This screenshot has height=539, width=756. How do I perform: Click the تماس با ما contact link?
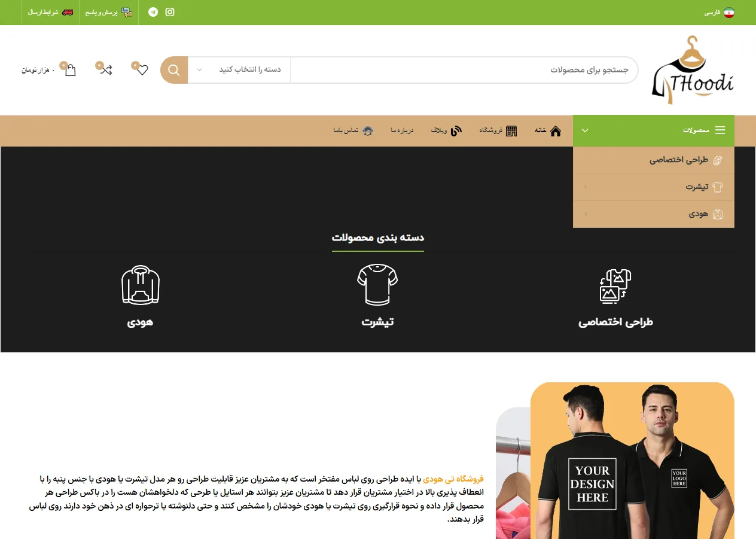pyautogui.click(x=353, y=130)
